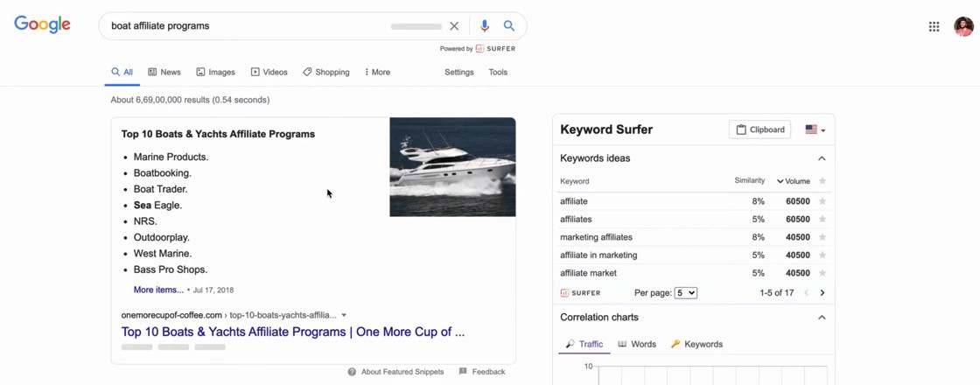Click the Clipboard button
980x385 pixels.
point(759,129)
